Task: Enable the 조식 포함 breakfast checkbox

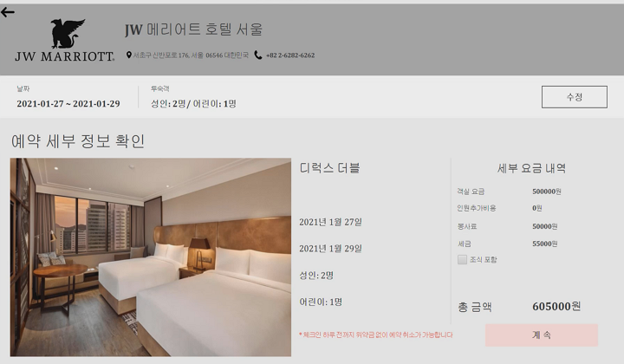Action: tap(462, 260)
